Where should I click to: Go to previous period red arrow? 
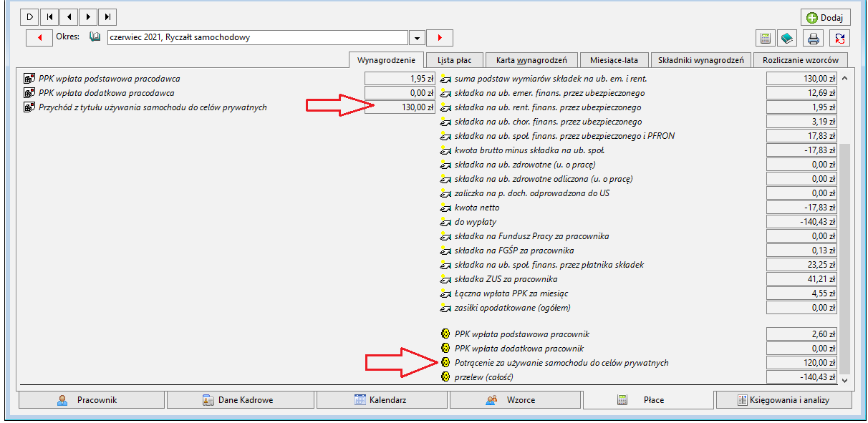click(x=39, y=37)
